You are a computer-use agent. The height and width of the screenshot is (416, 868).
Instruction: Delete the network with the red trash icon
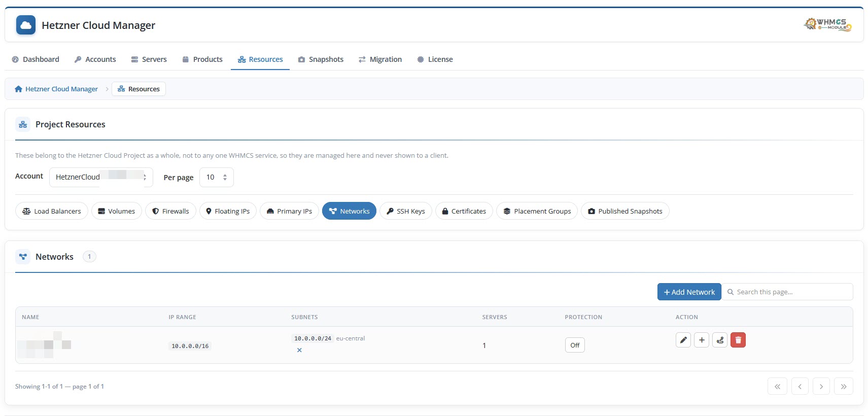[738, 340]
